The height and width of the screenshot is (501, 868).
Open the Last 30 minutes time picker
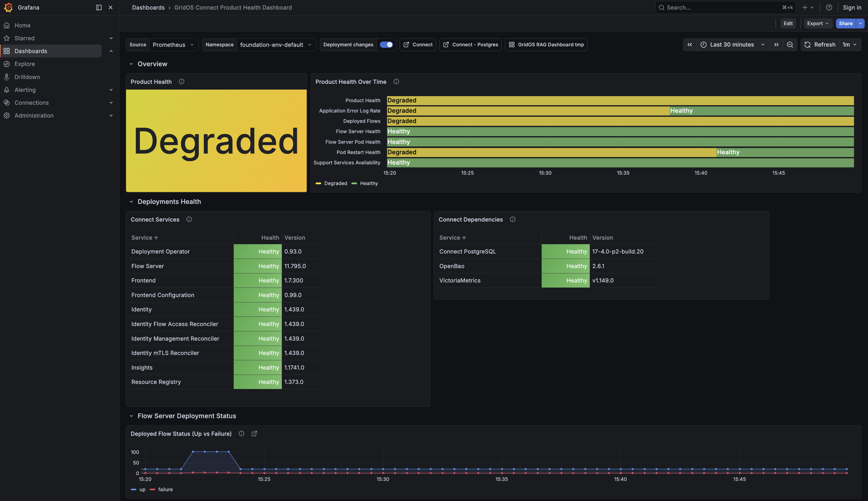click(x=733, y=44)
